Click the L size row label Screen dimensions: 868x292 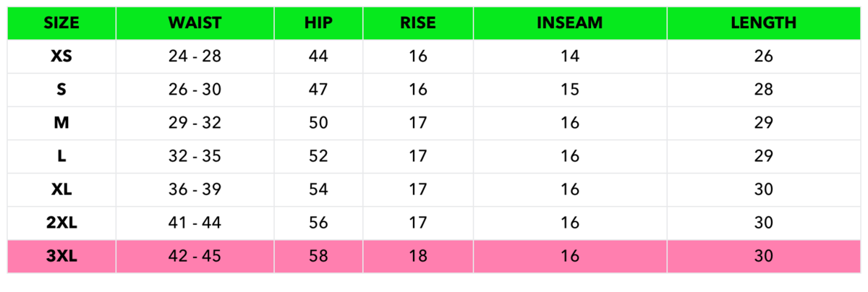[61, 156]
